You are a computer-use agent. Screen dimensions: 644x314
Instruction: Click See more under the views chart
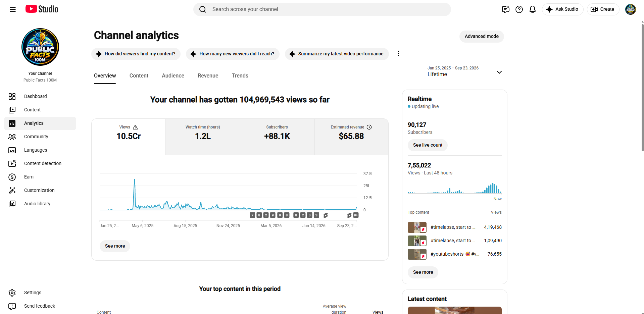115,246
